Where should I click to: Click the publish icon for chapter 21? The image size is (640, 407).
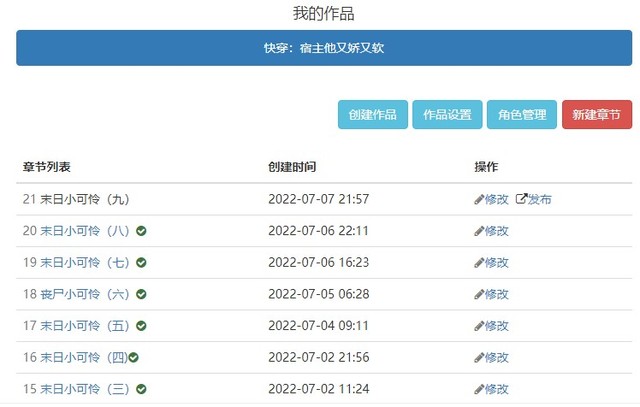coord(521,200)
